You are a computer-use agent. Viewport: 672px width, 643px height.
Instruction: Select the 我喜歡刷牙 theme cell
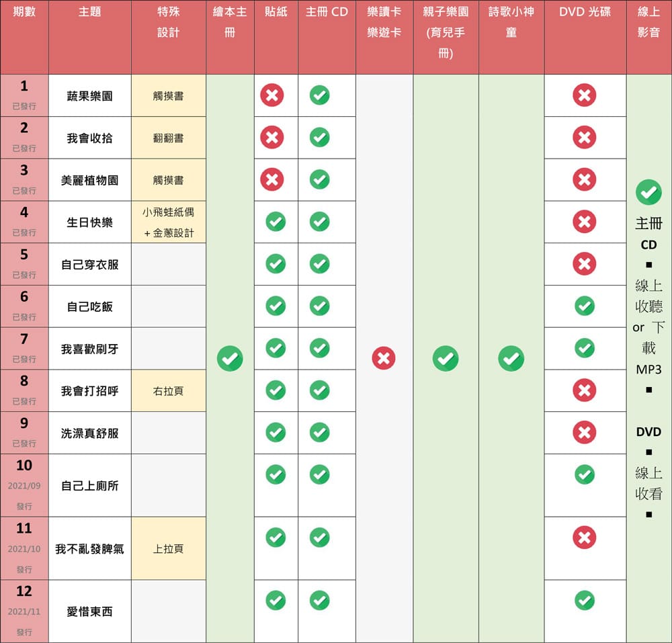pos(89,349)
